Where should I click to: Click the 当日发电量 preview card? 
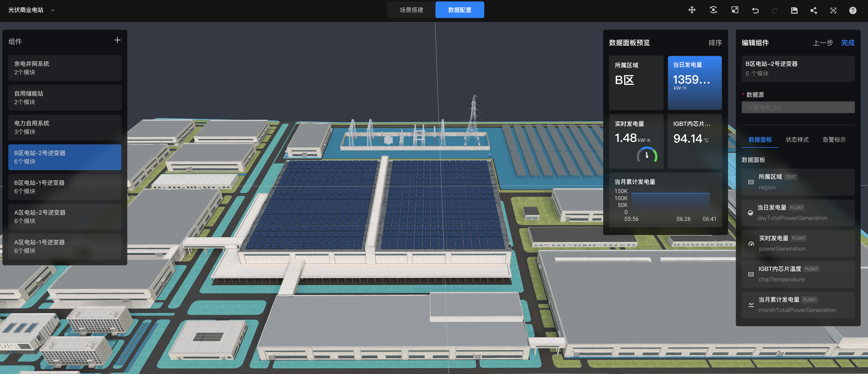coord(695,83)
